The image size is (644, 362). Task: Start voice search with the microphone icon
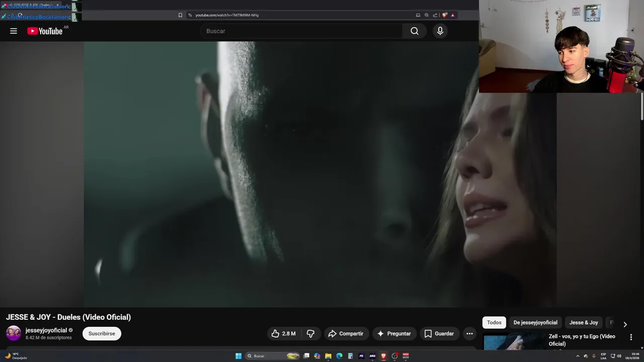(x=440, y=31)
